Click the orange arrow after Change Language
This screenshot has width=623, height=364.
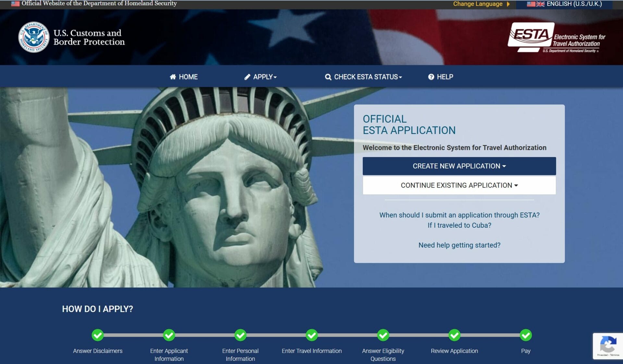pyautogui.click(x=508, y=4)
